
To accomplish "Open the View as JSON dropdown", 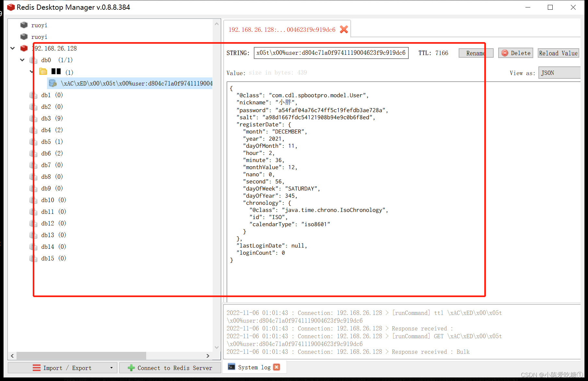I will 559,73.
